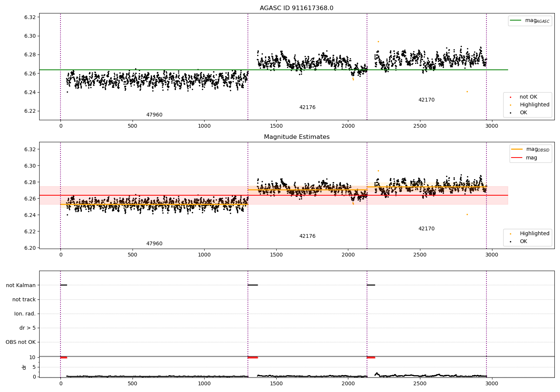The width and height of the screenshot is (560, 392).
Task: Click the 'Magnitude Estimates' plot title
Action: 296,137
